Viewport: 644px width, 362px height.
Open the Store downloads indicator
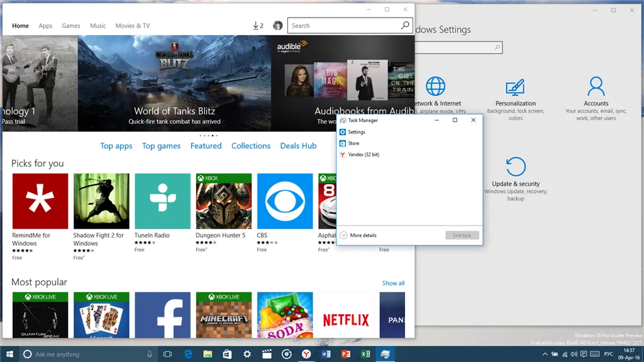coord(258,25)
